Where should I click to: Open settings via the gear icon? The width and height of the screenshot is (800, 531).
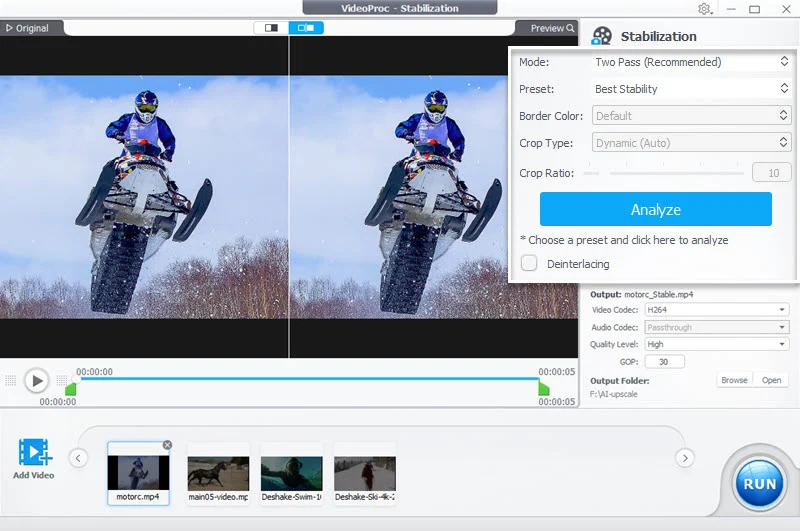pyautogui.click(x=705, y=9)
